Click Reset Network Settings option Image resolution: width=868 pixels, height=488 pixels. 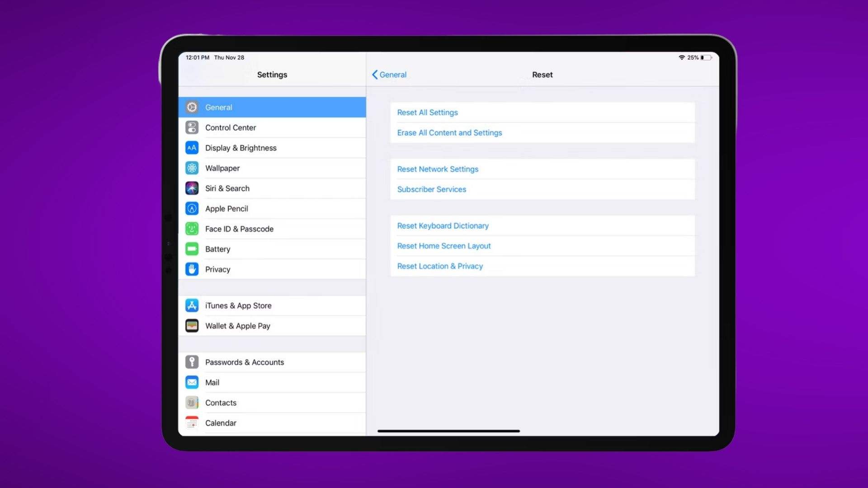click(438, 169)
